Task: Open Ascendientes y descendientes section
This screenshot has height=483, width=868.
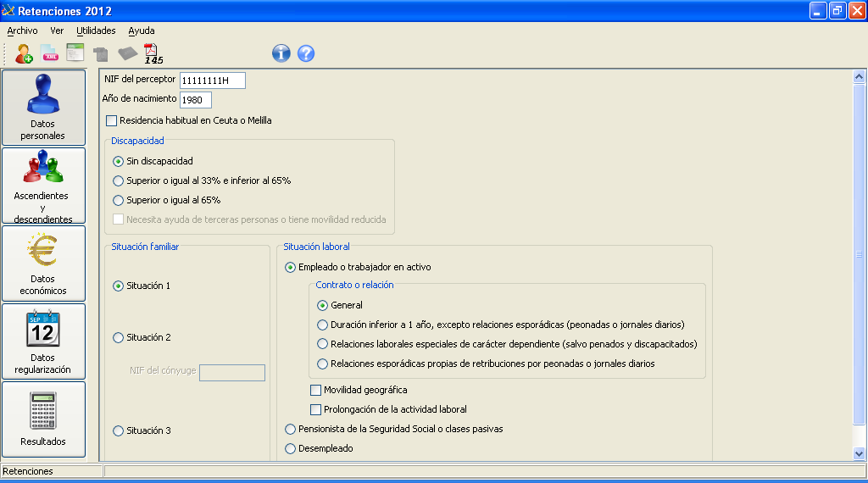Action: [43, 186]
